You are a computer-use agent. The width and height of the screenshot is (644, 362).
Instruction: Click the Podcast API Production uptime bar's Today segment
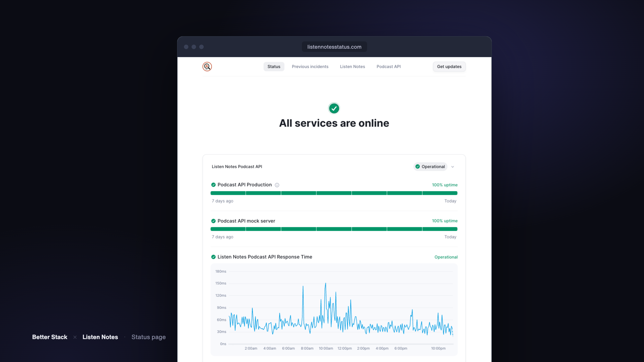(x=440, y=193)
